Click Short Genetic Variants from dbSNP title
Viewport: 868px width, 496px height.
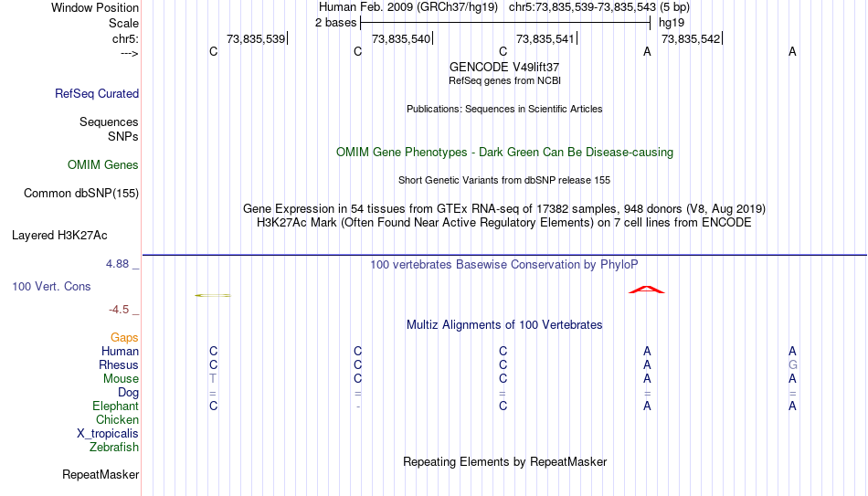504,181
